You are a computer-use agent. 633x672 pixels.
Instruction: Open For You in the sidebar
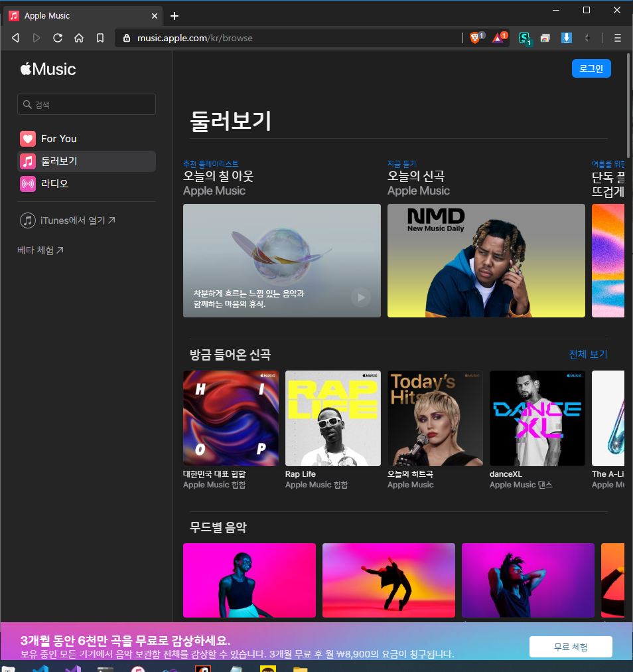pos(86,139)
